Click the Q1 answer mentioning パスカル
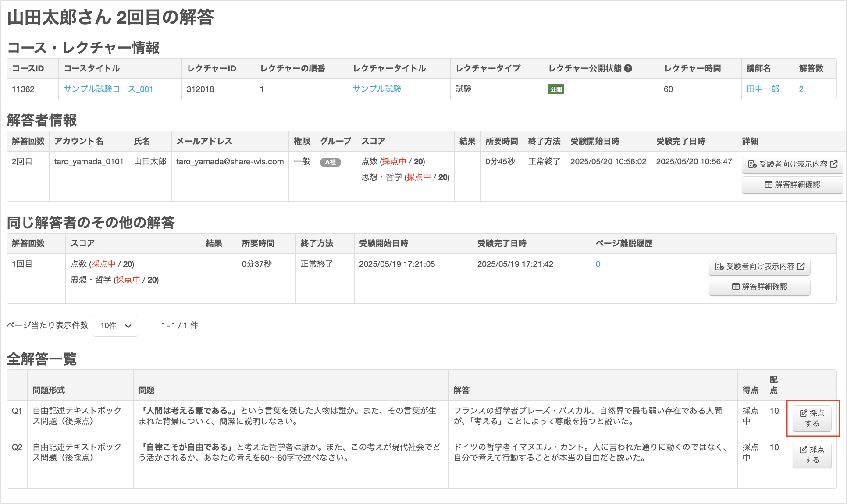847x504 pixels. point(587,416)
